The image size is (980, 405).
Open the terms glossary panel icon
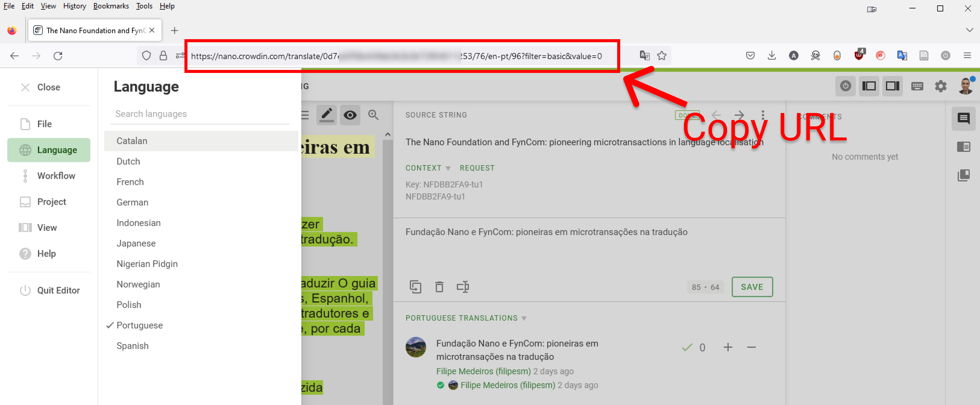coord(963,147)
